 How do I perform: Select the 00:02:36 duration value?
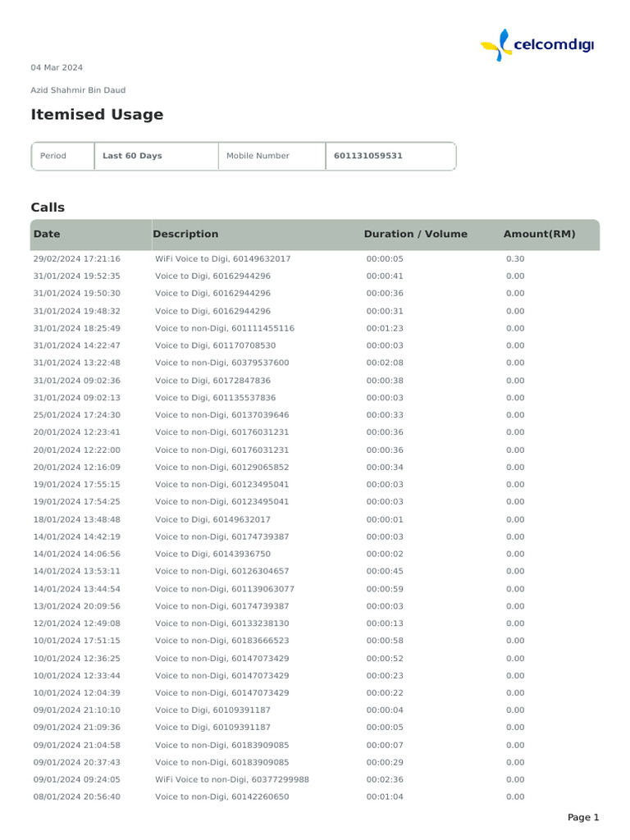point(385,779)
